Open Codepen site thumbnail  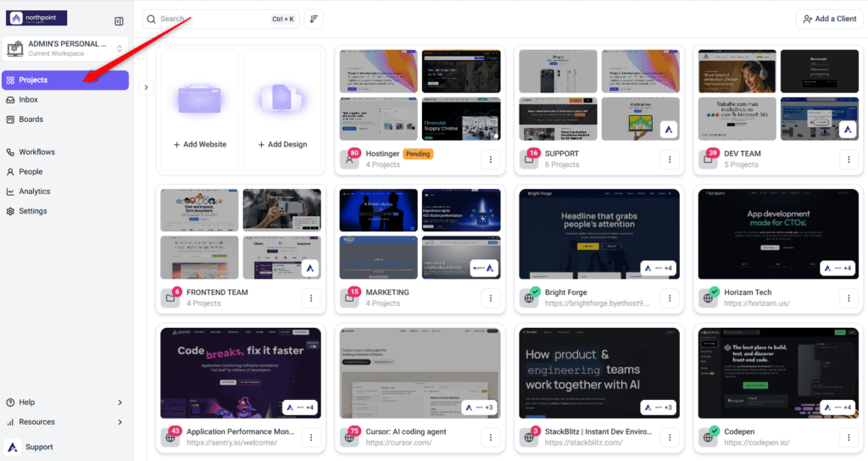point(778,373)
